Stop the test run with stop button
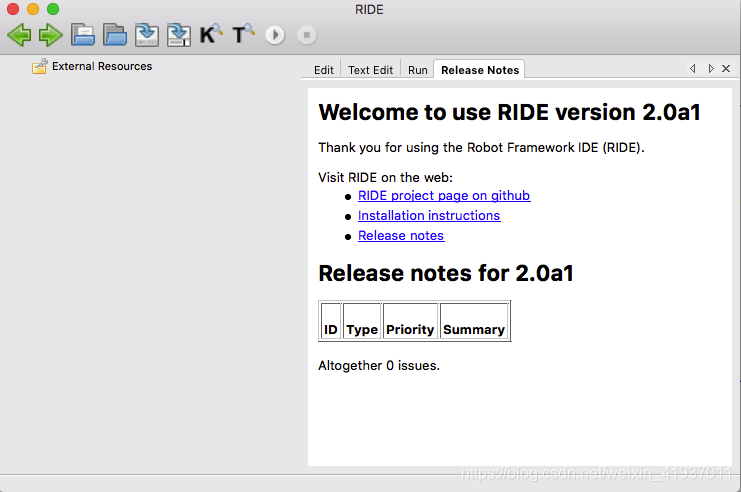This screenshot has width=741, height=492. click(307, 35)
